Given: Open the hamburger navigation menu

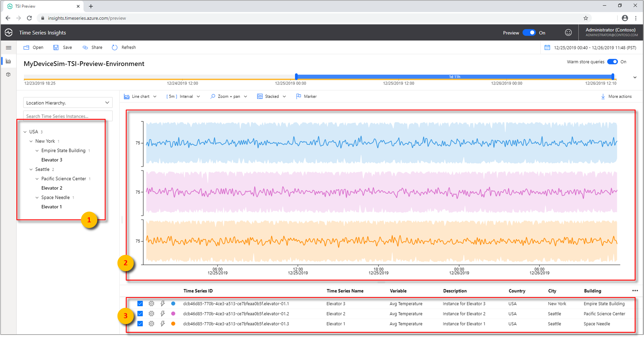Looking at the screenshot, I should click(8, 47).
